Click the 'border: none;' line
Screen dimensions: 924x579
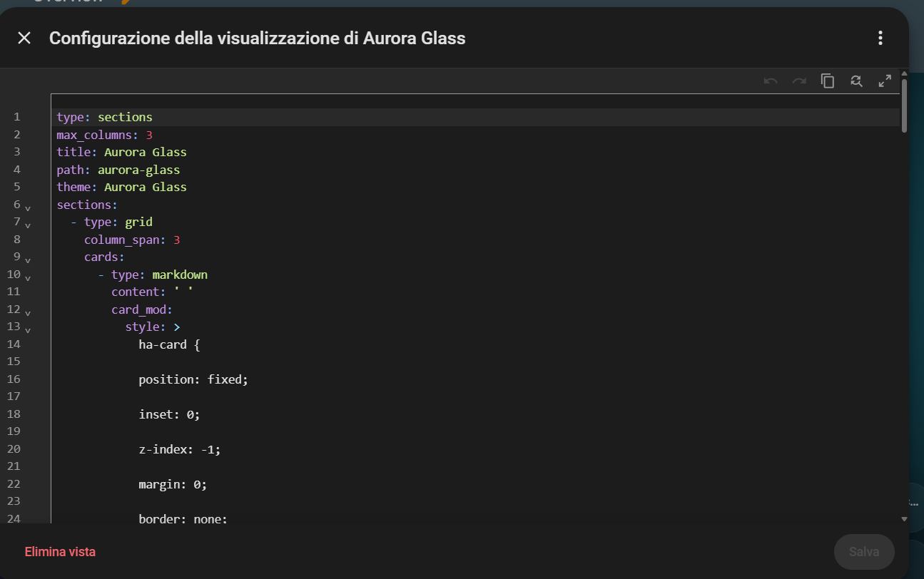pos(183,518)
